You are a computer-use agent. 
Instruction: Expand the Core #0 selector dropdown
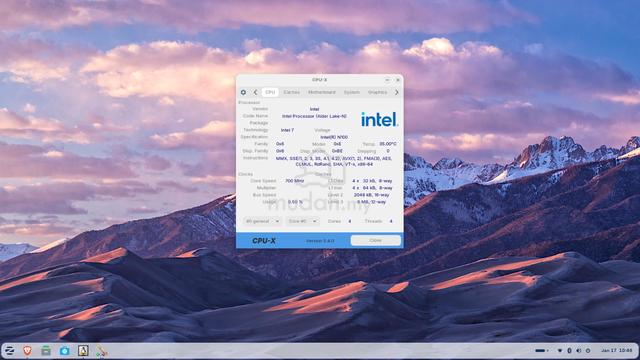302,221
